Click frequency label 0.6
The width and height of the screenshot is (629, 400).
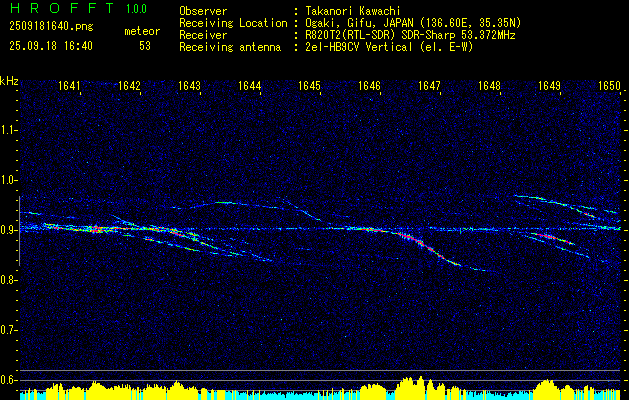point(8,380)
